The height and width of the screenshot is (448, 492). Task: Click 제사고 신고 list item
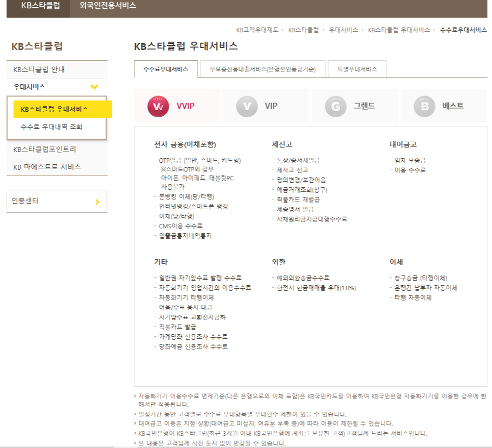[292, 170]
